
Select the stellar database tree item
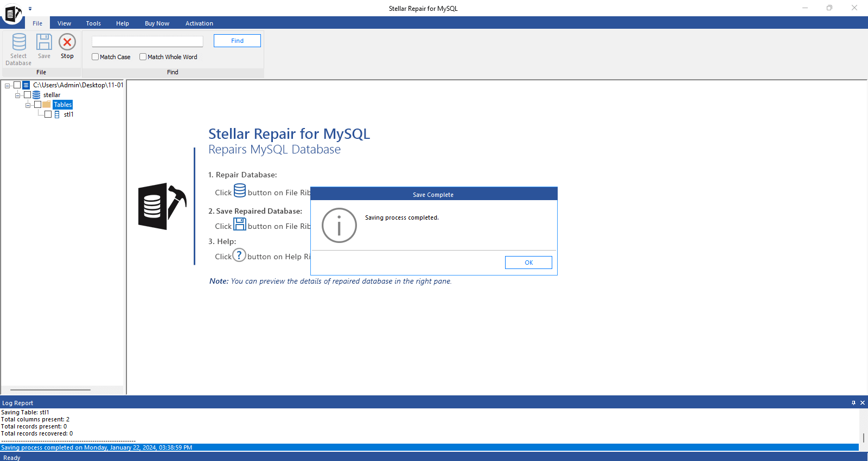click(52, 95)
